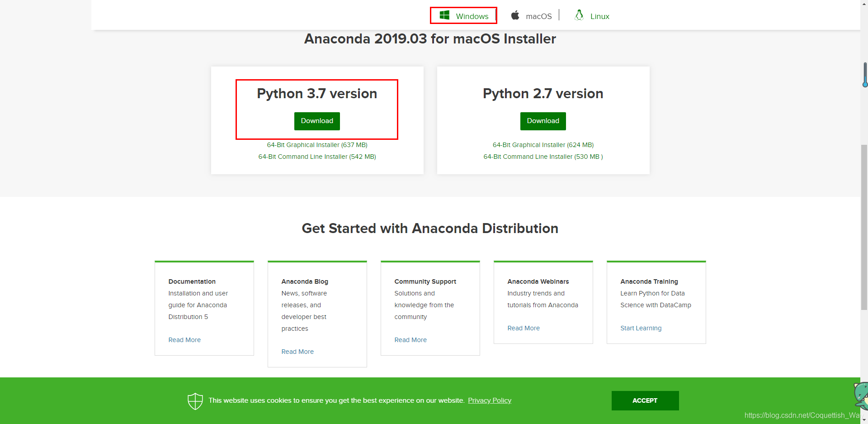The width and height of the screenshot is (868, 424).
Task: Click the Anaconda 2019.03 for macOS Installer heading
Action: 430,39
